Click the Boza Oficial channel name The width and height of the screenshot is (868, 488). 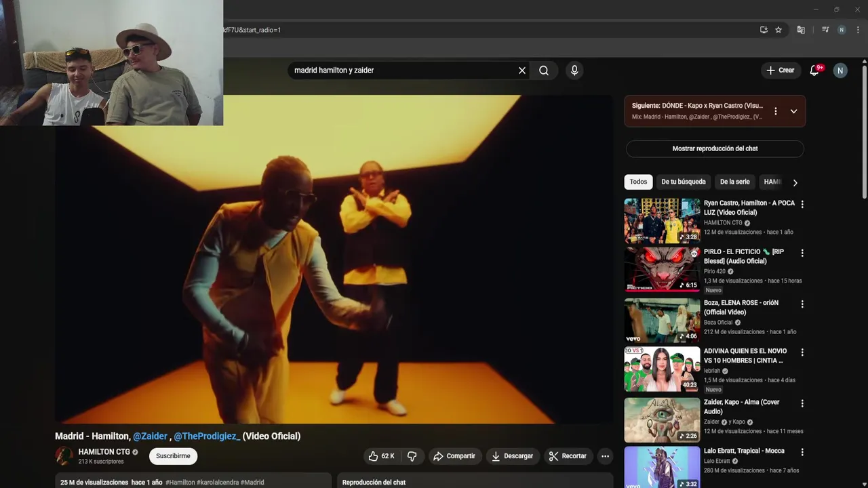tap(718, 323)
